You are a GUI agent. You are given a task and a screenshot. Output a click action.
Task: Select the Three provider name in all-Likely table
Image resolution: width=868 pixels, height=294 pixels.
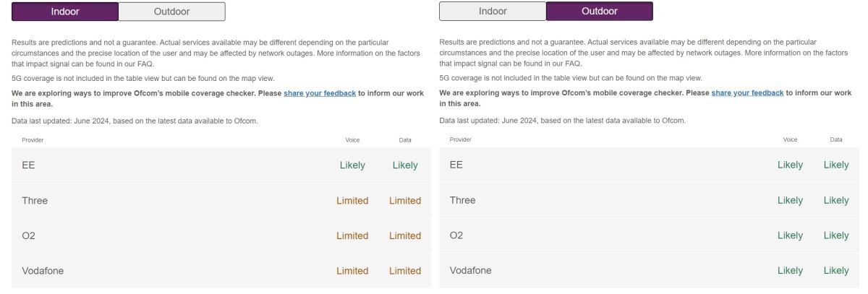(x=463, y=201)
